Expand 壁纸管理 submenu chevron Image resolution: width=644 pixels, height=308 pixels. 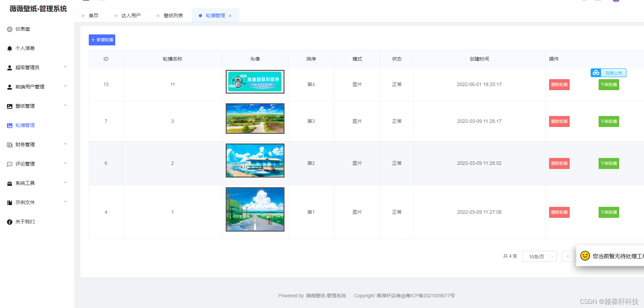tap(65, 105)
